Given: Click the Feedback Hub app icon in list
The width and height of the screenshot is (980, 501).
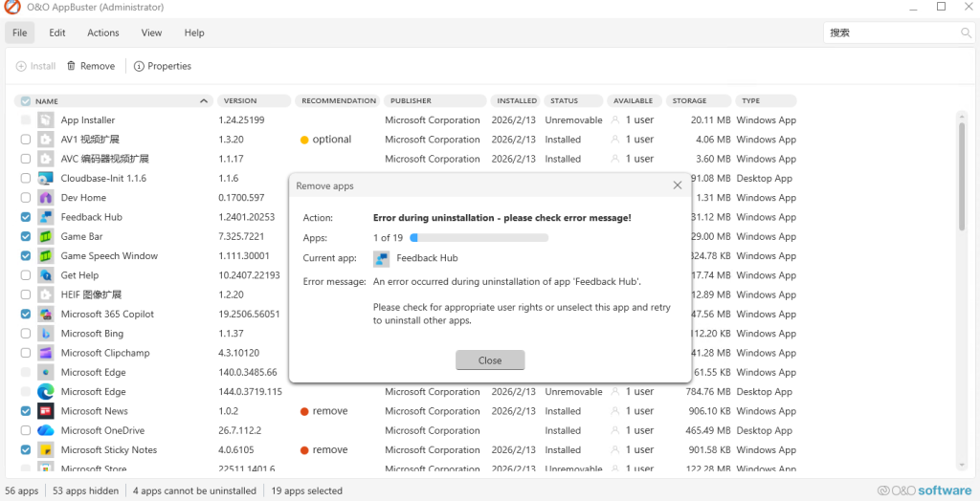Looking at the screenshot, I should 45,217.
